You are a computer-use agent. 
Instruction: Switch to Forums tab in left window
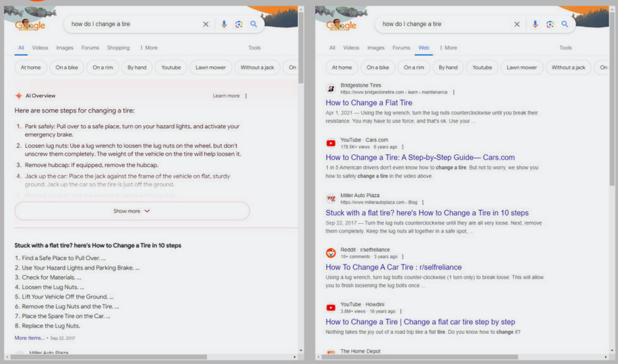pos(90,48)
